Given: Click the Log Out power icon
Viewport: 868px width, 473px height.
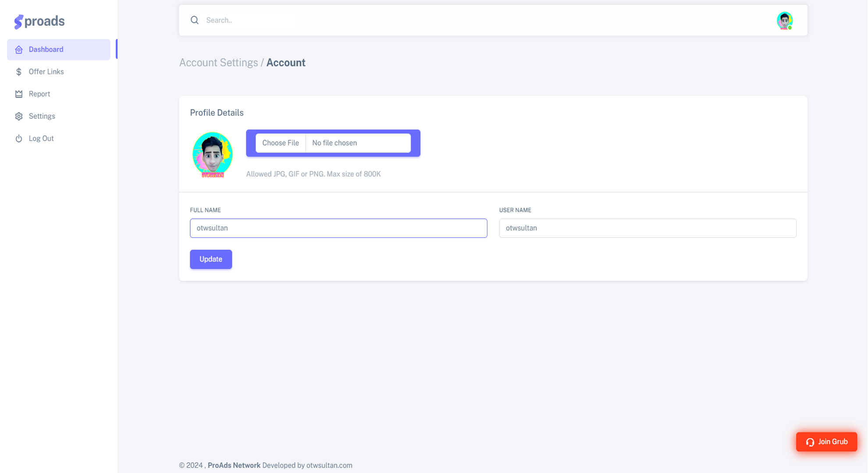Looking at the screenshot, I should click(x=19, y=139).
